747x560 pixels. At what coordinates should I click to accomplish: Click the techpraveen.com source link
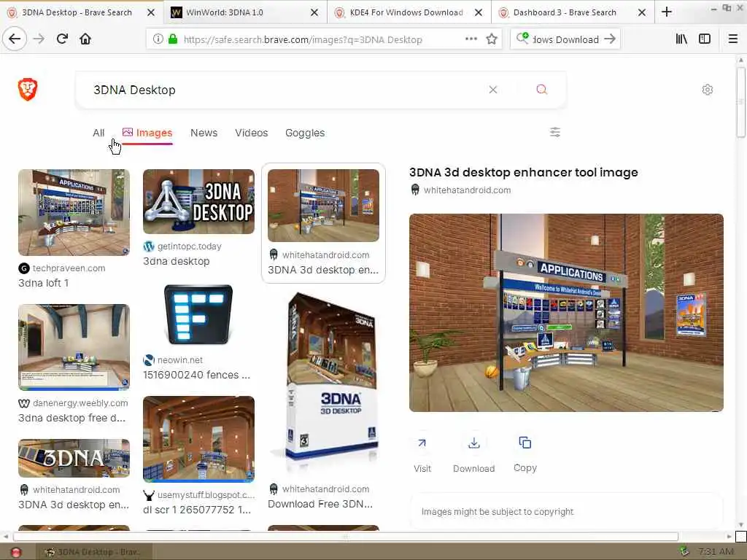69,268
